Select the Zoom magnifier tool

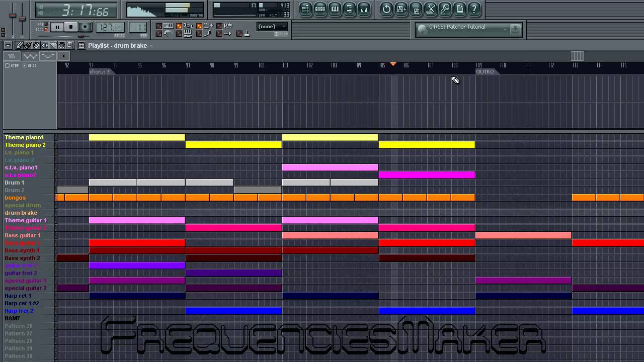70,45
